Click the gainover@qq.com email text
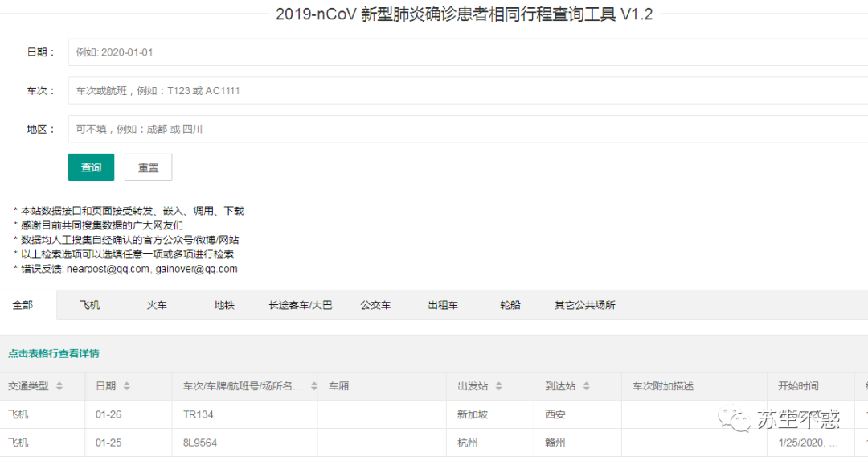Screen dimensions: 868x457 click(197, 269)
